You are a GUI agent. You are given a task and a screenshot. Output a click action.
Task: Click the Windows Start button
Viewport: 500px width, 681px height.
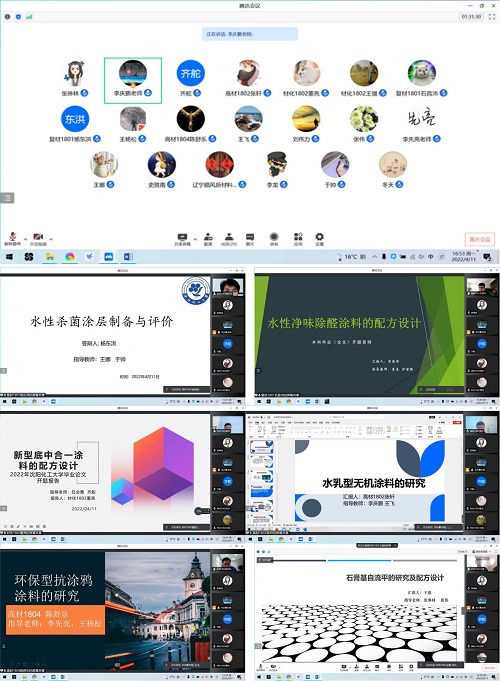[9, 257]
